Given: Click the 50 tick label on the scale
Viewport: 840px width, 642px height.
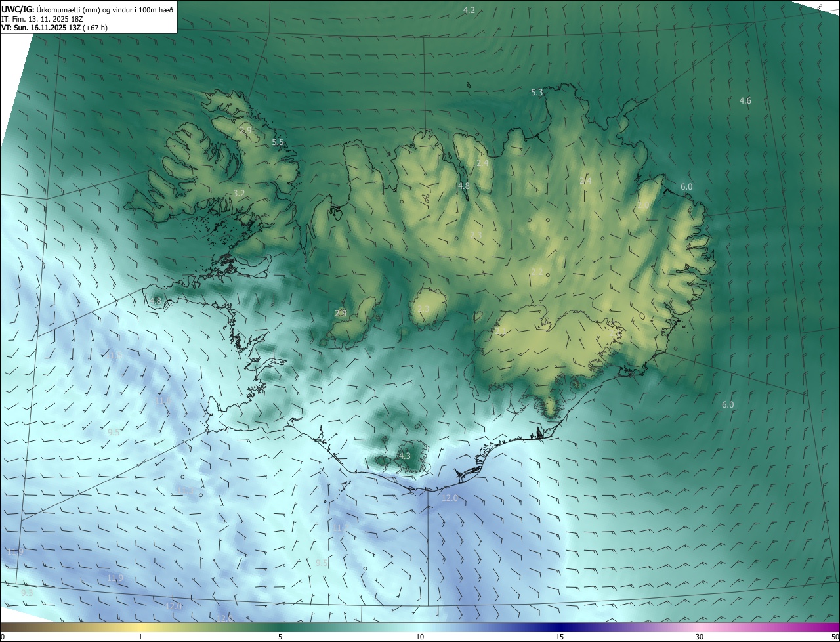Looking at the screenshot, I should [835, 637].
